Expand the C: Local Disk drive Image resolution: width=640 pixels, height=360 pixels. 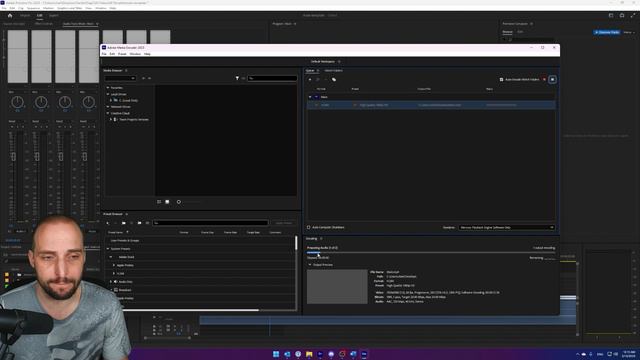tap(111, 100)
